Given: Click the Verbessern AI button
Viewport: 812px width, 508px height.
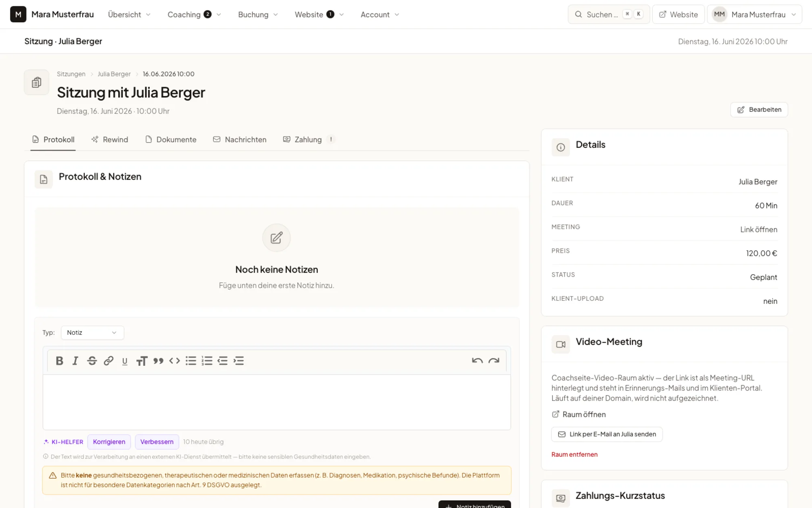Looking at the screenshot, I should point(157,442).
